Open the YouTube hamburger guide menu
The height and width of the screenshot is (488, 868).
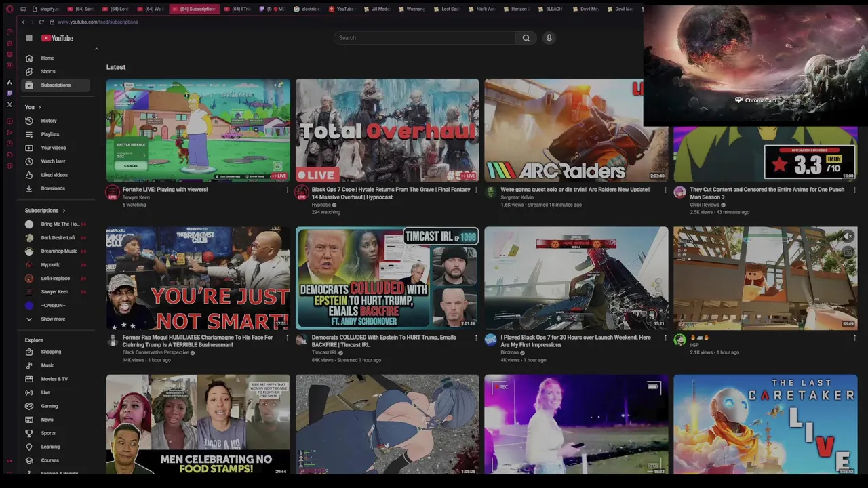[29, 38]
